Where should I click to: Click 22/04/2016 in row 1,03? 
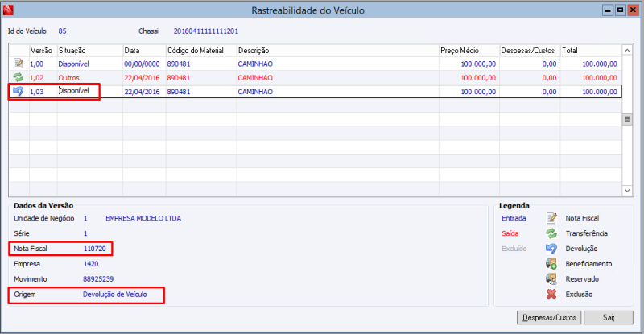[x=142, y=92]
